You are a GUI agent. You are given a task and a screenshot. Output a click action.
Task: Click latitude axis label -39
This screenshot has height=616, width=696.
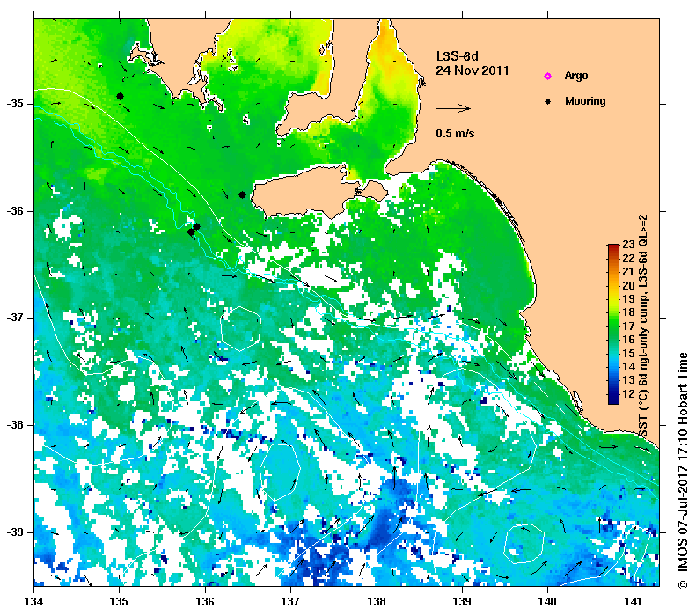[15, 532]
